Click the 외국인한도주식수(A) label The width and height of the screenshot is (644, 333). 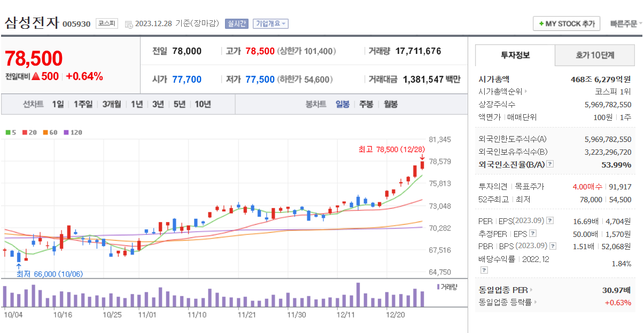[x=513, y=139]
